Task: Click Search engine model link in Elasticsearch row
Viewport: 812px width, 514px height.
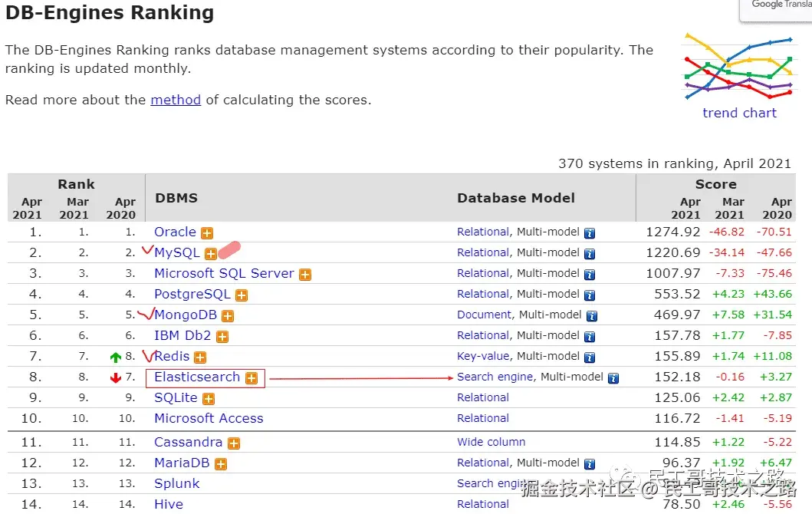Action: [495, 377]
